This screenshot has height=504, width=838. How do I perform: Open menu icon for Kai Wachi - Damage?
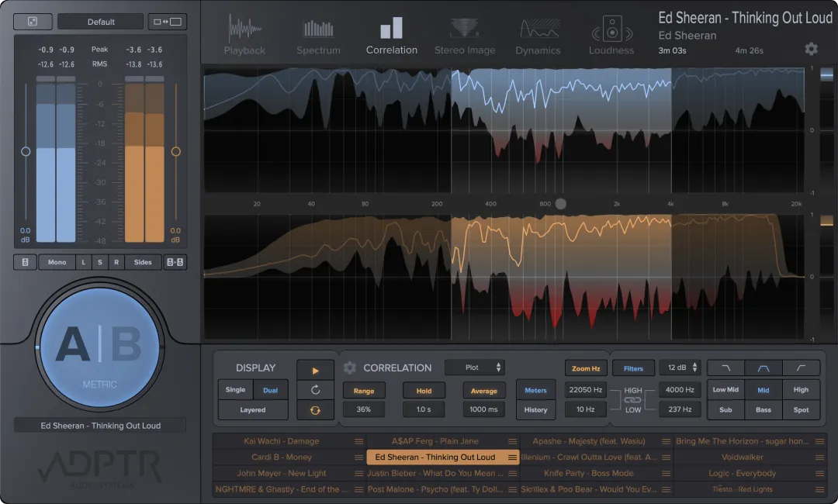coord(358,441)
